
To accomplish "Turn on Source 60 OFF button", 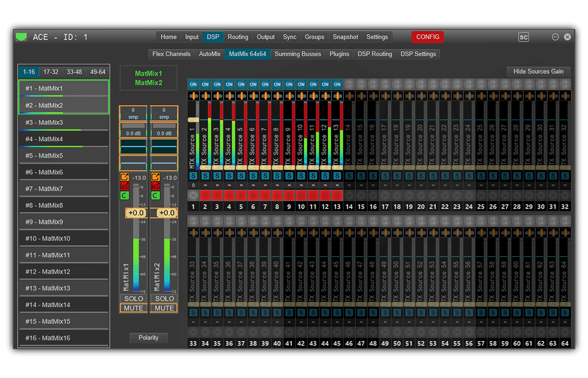I will click(517, 221).
